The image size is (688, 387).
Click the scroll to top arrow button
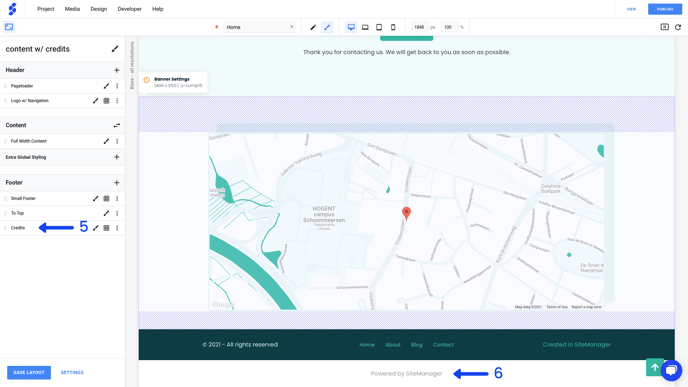pyautogui.click(x=655, y=367)
